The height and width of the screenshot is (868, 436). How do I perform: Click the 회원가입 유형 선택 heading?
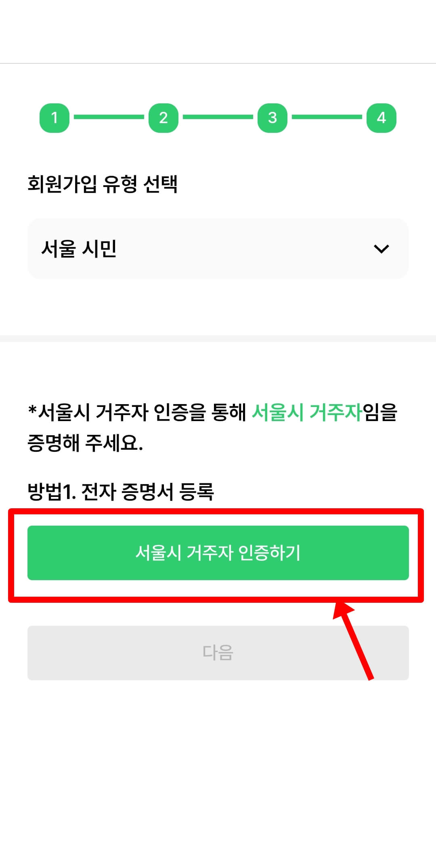coord(103,184)
